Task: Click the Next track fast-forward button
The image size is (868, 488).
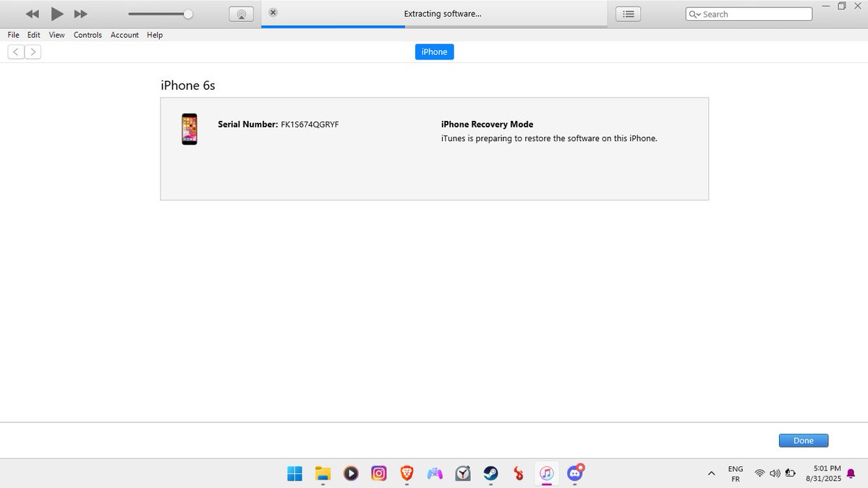Action: (81, 14)
